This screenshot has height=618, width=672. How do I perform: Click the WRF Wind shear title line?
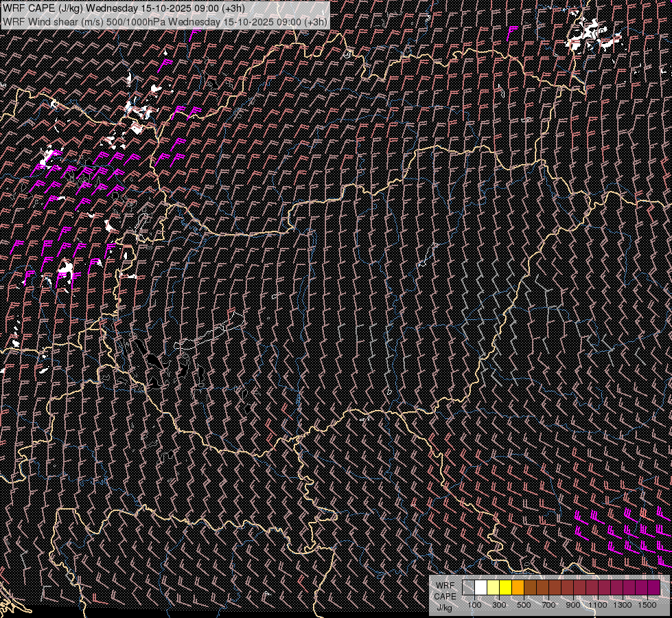coord(165,21)
